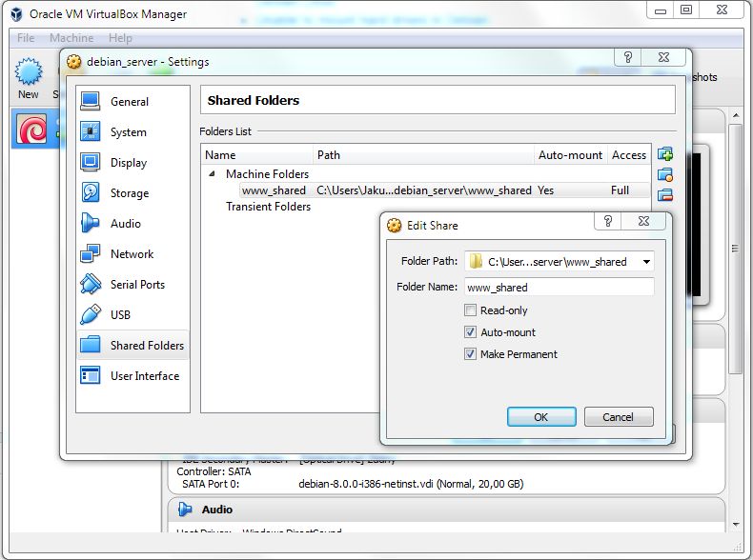Click the Manager details scrollbar down arrow
Image resolution: width=753 pixels, height=560 pixels.
coord(736,525)
